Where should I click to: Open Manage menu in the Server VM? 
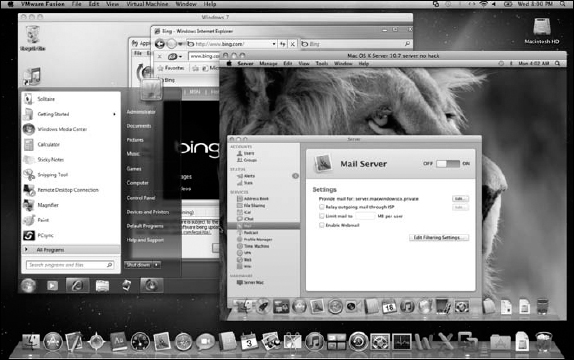pos(268,63)
